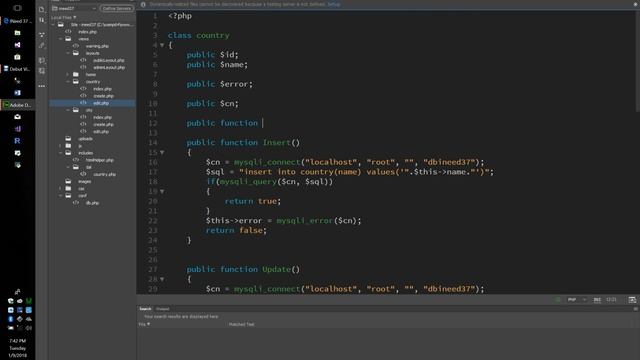The width and height of the screenshot is (640, 360).
Task: Toggle the INS insert mode indicator
Action: tap(597, 300)
